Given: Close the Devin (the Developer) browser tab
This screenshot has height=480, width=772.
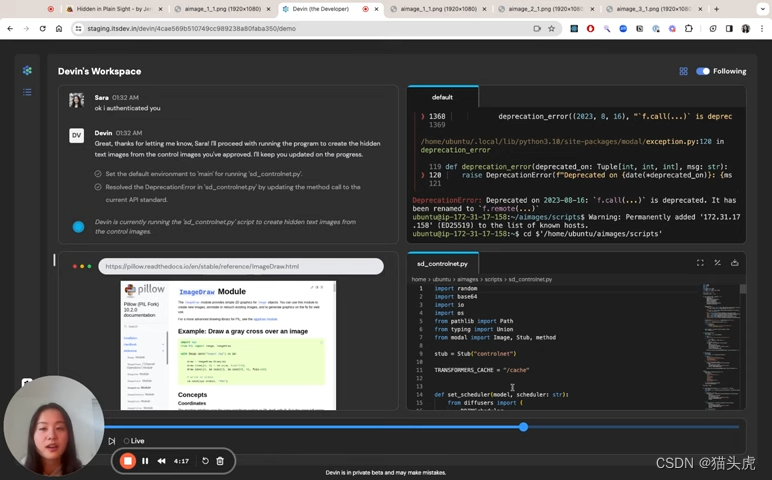Looking at the screenshot, I should (x=377, y=9).
